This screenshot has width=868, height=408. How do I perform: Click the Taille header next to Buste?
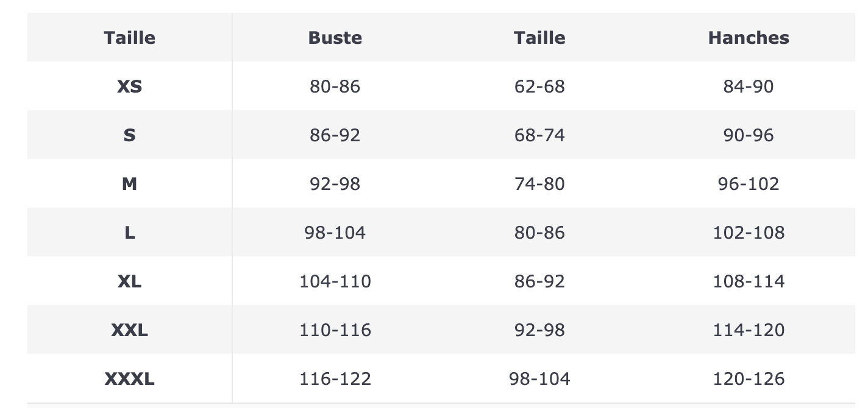[539, 38]
